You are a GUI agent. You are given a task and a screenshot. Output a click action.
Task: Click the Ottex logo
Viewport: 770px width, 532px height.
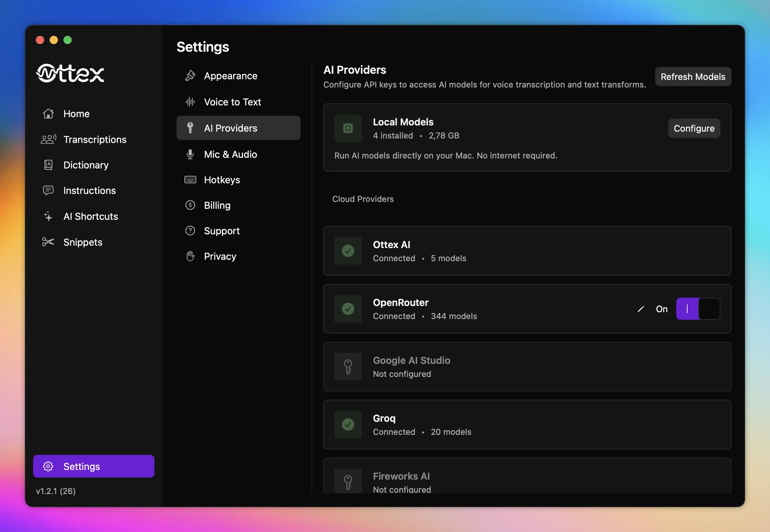(x=70, y=73)
